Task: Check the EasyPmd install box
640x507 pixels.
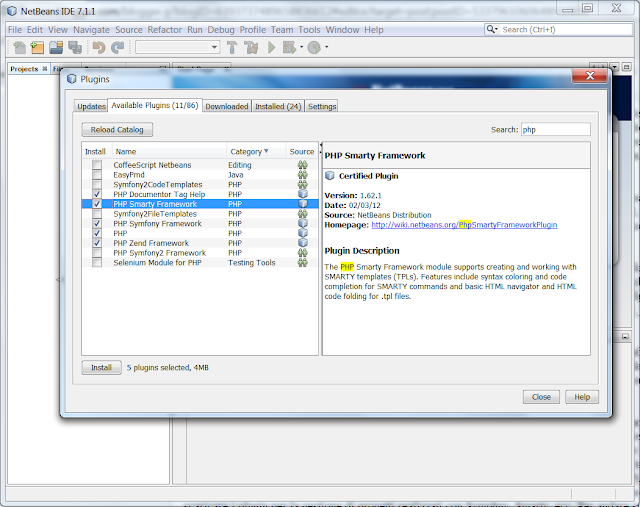Action: point(97,175)
